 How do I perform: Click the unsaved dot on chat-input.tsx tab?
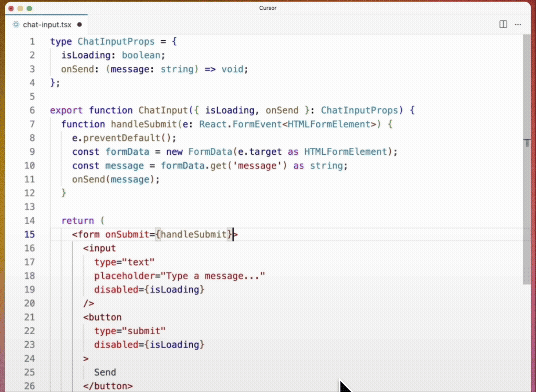point(80,25)
